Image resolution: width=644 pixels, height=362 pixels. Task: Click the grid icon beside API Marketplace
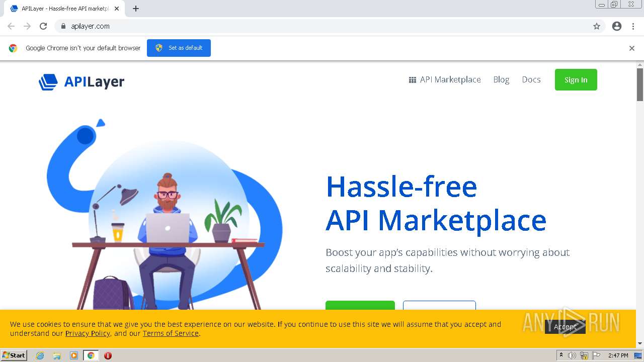[x=413, y=80]
